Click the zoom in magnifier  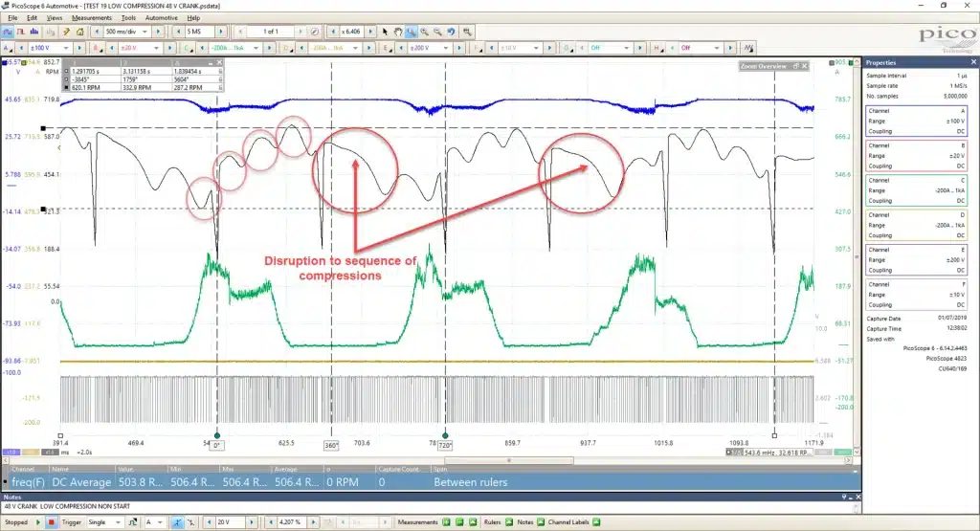coord(424,32)
